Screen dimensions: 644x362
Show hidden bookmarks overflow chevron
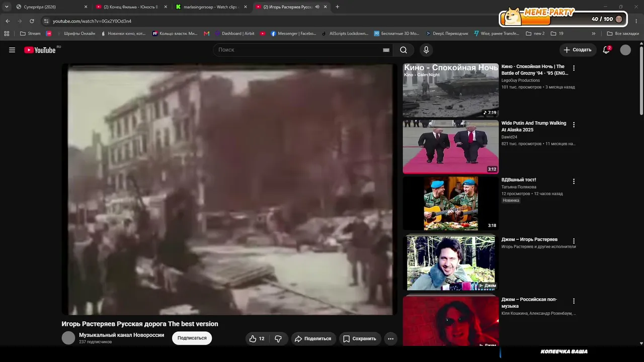[594, 34]
